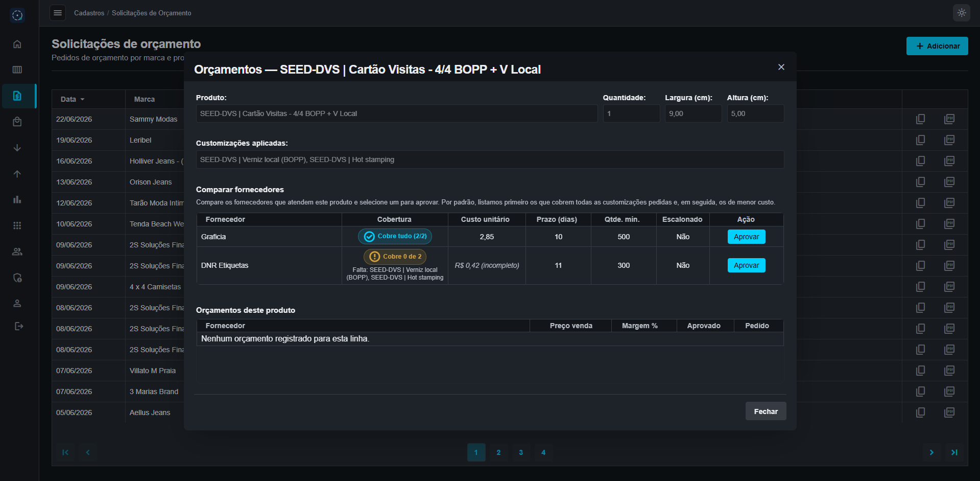Click the Cadastros breadcrumb link
The image size is (980, 481).
89,13
